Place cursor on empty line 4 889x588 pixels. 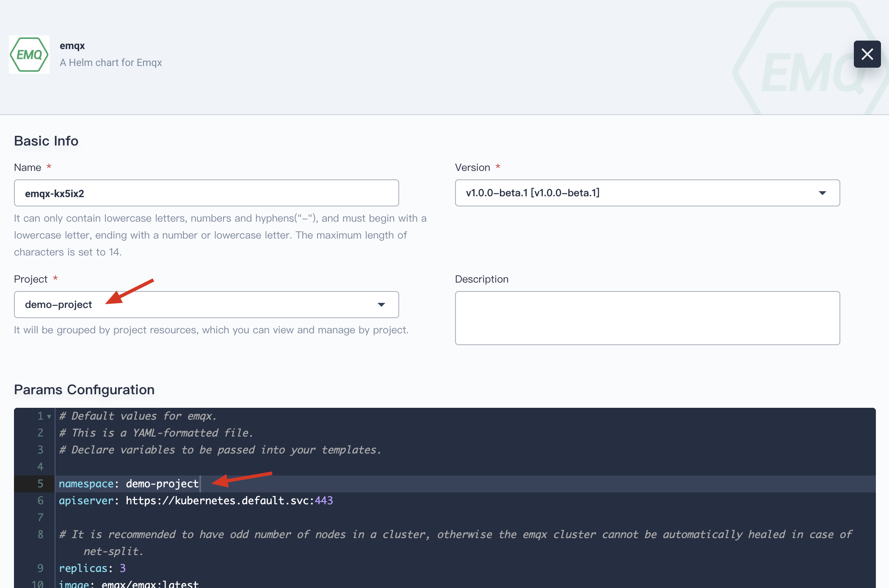click(465, 467)
